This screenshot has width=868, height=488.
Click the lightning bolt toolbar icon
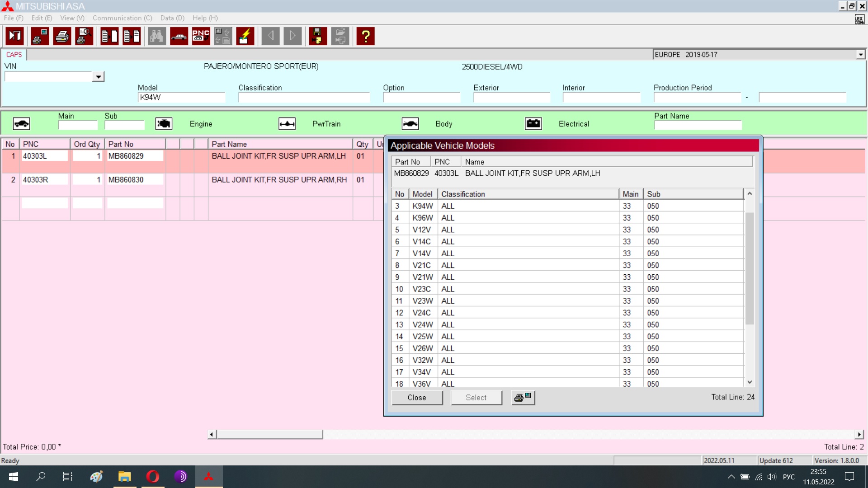(x=245, y=36)
